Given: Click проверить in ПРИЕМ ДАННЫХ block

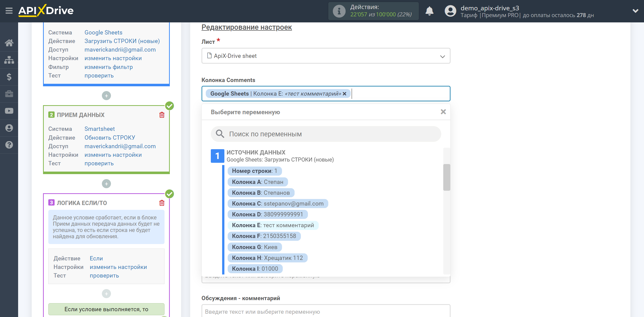Looking at the screenshot, I should (x=99, y=163).
